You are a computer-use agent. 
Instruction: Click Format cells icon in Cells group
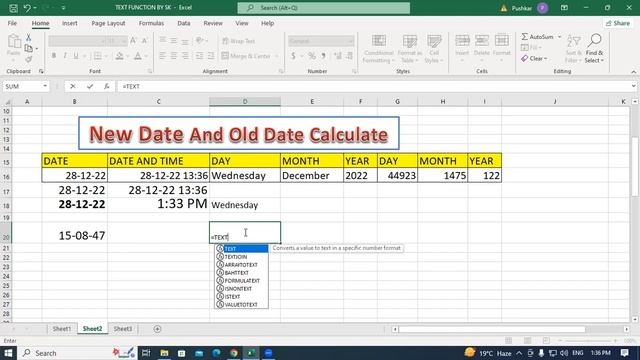[x=502, y=40]
